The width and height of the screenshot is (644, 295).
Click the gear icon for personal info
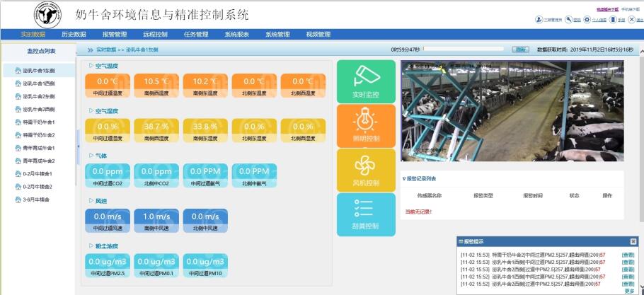click(x=587, y=19)
